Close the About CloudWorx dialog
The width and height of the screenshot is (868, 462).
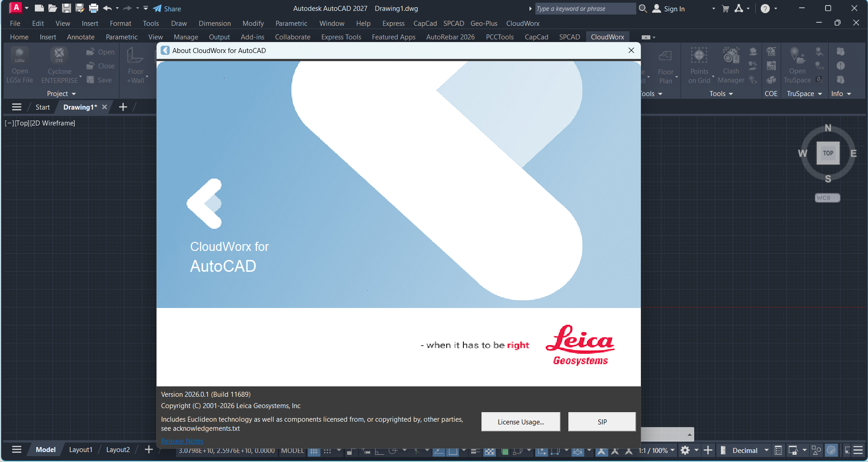pos(631,50)
